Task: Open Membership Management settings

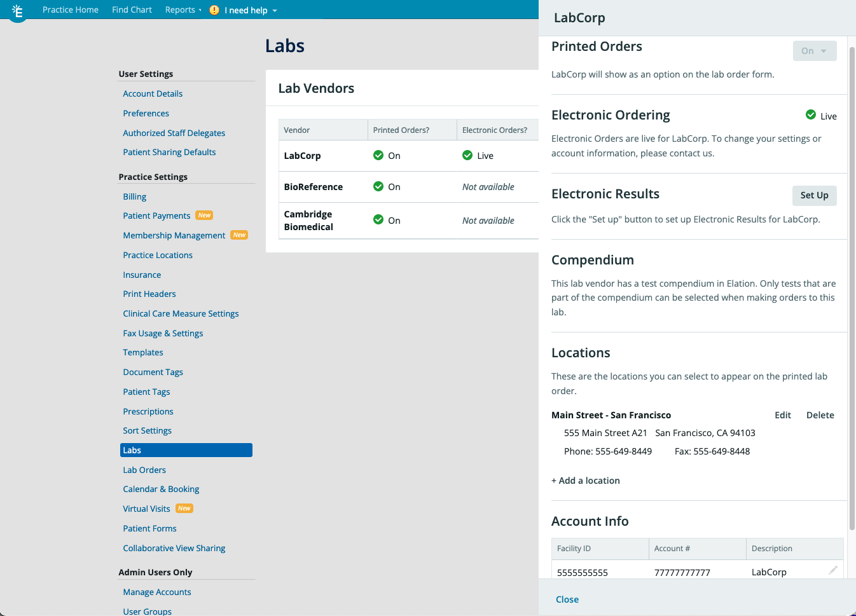Action: 174,235
